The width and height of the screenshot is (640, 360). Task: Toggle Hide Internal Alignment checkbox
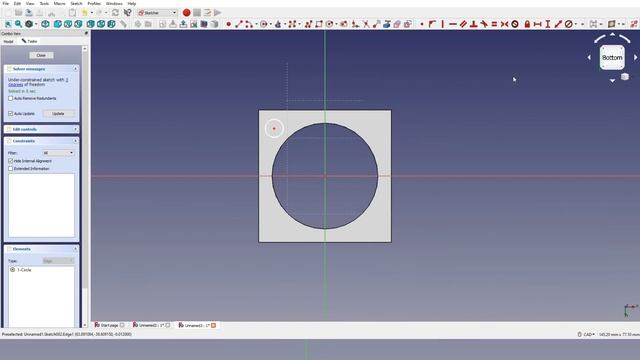(x=11, y=161)
